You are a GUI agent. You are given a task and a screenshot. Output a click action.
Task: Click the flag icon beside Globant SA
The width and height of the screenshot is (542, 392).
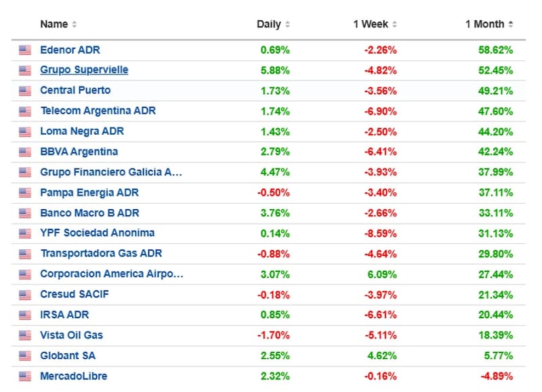point(25,355)
